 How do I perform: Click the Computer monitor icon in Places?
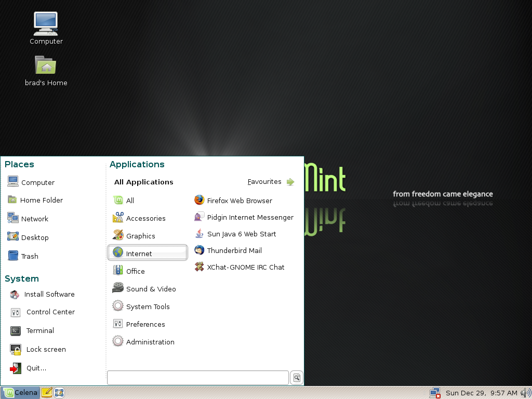[x=13, y=181]
